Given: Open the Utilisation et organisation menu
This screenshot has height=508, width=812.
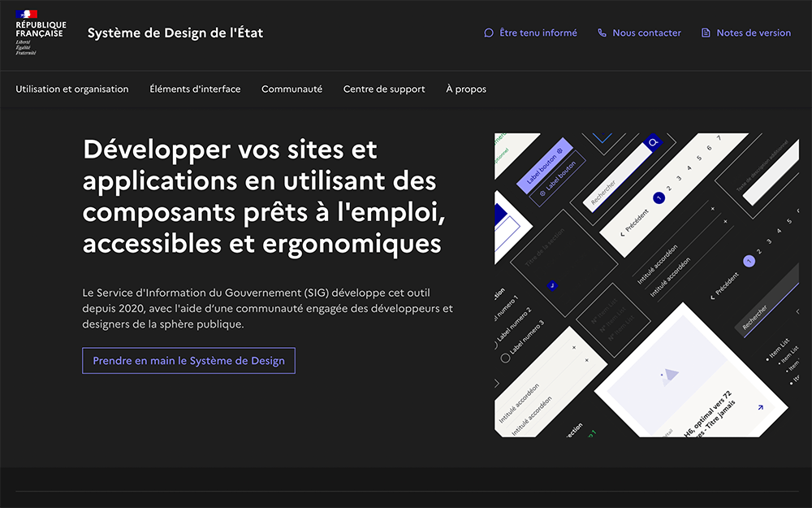Looking at the screenshot, I should coord(72,89).
